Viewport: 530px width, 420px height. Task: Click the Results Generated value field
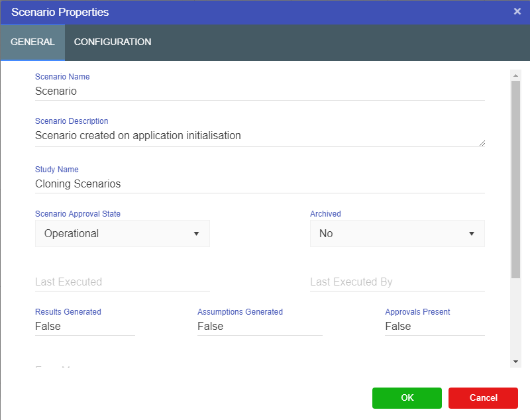(85, 327)
